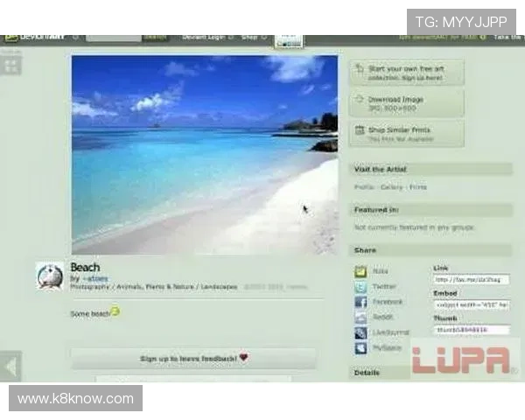Click the Shop Similar Prints button
The width and height of the screenshot is (525, 420).
pyautogui.click(x=407, y=134)
